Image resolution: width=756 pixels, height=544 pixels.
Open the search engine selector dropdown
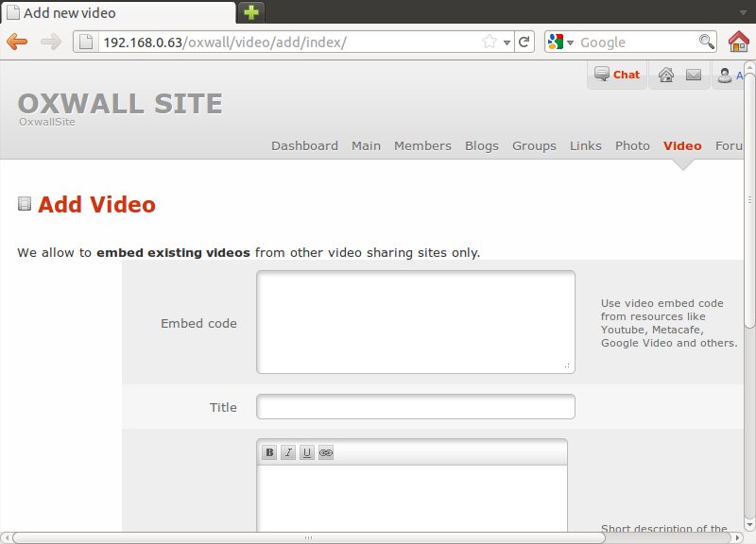(571, 42)
